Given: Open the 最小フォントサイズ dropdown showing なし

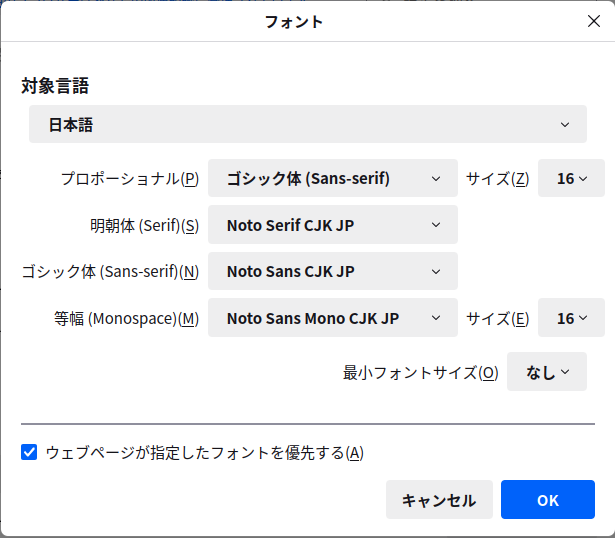Looking at the screenshot, I should [546, 372].
